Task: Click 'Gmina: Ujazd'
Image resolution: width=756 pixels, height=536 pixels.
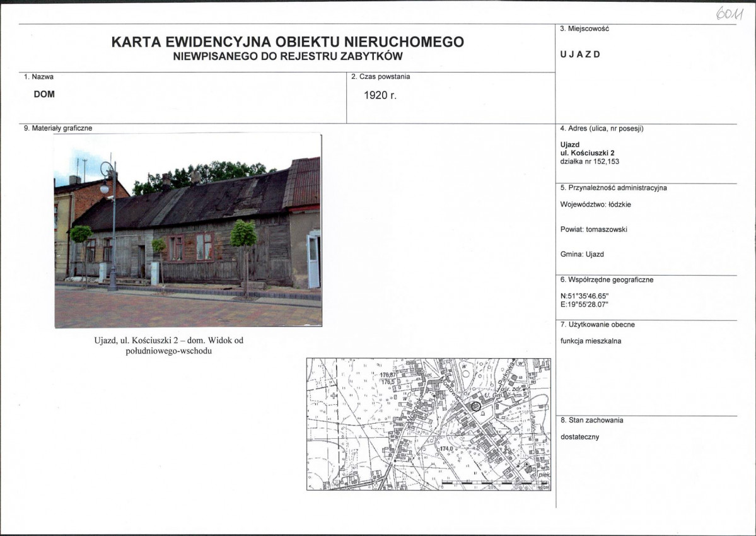Action: [x=582, y=254]
